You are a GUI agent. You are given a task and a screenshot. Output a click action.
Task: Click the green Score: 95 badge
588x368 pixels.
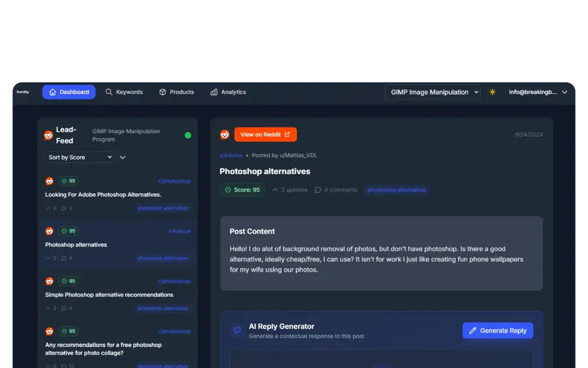(x=242, y=190)
